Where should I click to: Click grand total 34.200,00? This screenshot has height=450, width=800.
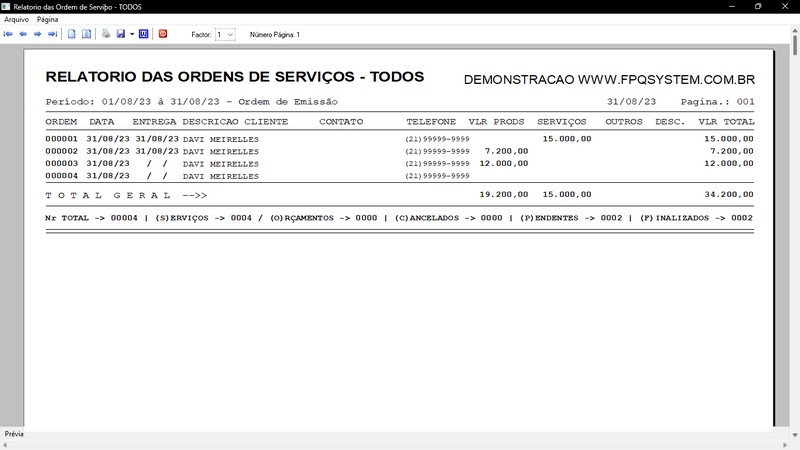[x=729, y=194]
